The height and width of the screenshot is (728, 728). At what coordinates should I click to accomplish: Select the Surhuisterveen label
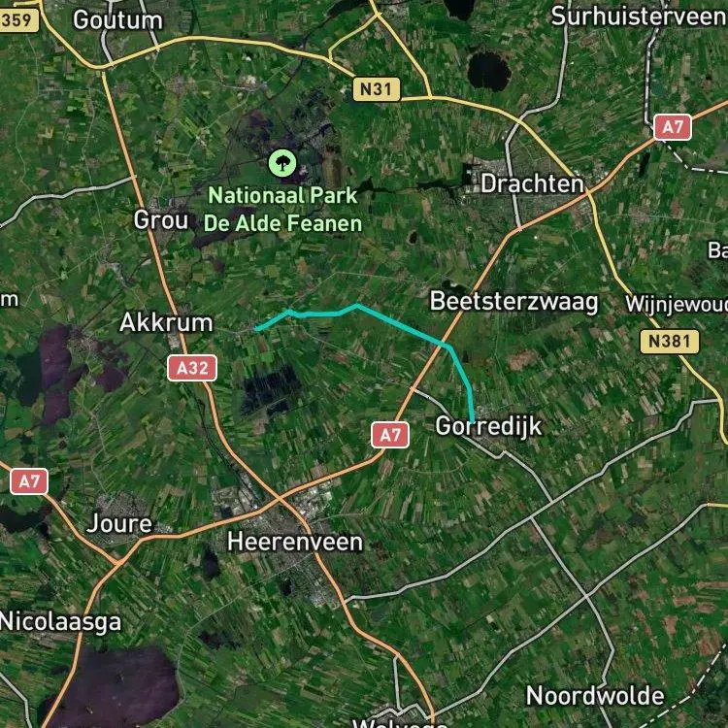tap(639, 17)
